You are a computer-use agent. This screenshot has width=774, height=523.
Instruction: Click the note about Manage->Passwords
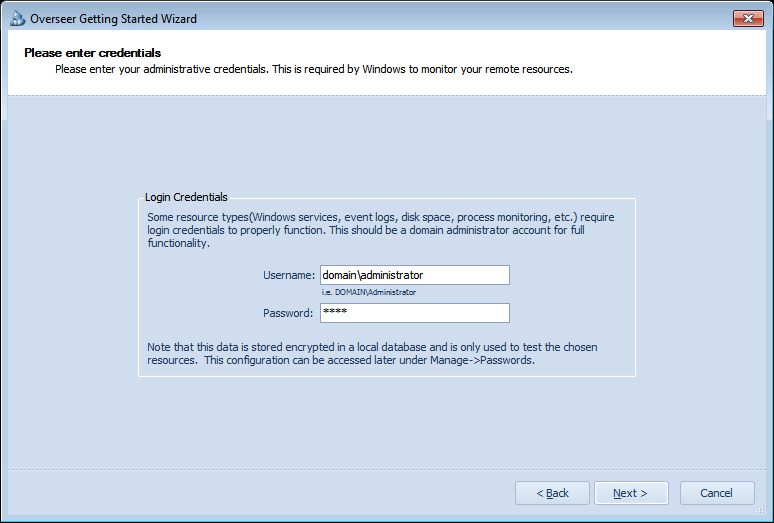372,354
